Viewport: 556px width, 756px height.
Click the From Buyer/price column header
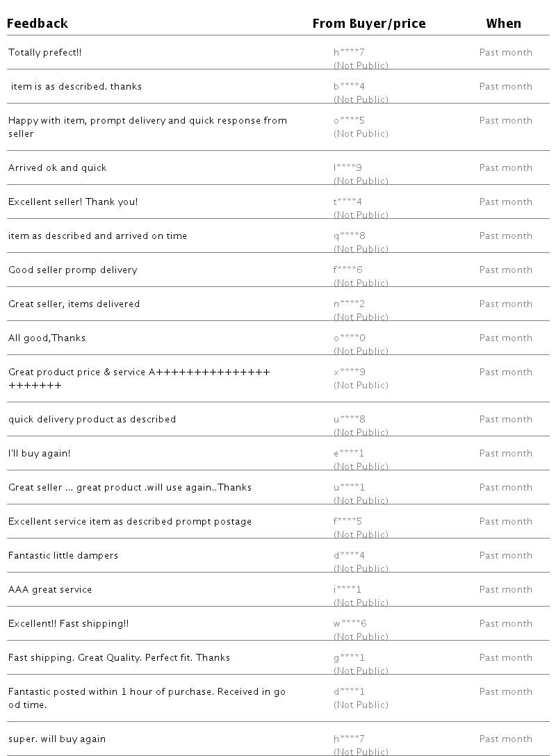368,24
